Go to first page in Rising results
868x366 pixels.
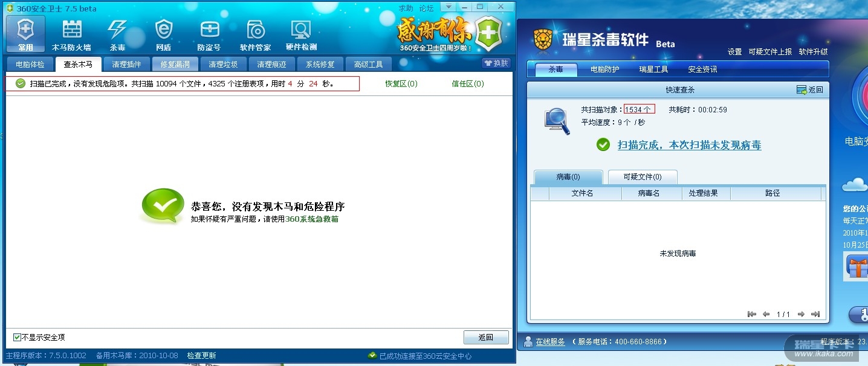coord(752,314)
